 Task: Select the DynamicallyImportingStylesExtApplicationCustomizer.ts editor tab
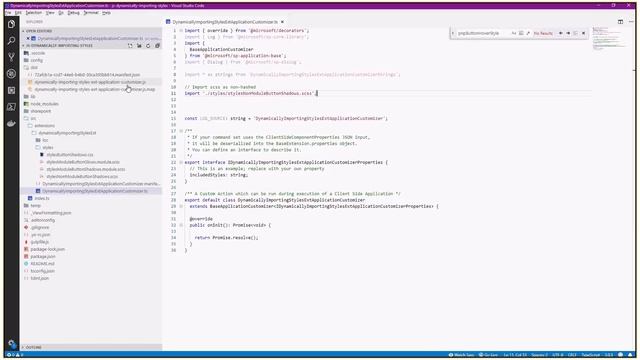point(225,22)
